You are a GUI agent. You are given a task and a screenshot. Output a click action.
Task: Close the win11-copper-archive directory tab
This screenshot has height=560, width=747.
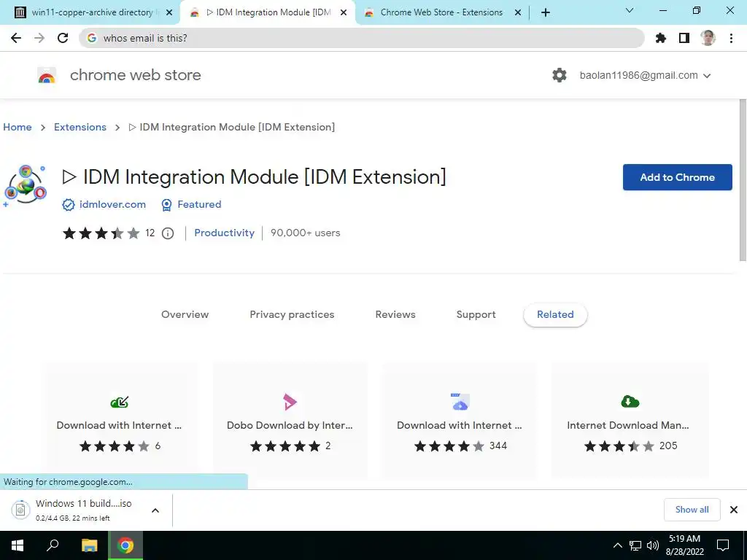tap(169, 13)
